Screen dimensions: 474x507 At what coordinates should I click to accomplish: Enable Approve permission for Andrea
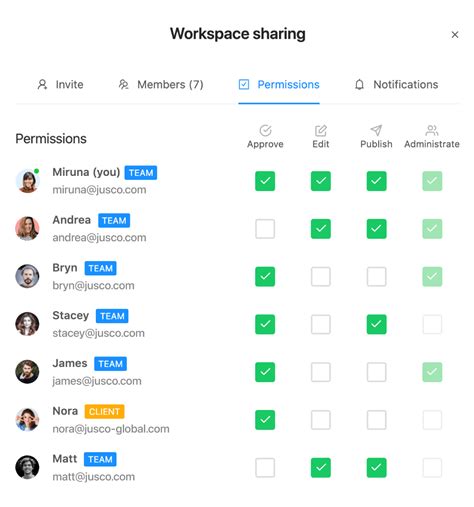[x=265, y=229]
